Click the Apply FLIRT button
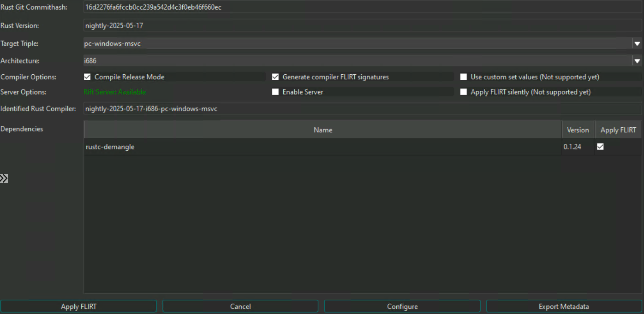The width and height of the screenshot is (644, 314). pos(78,306)
